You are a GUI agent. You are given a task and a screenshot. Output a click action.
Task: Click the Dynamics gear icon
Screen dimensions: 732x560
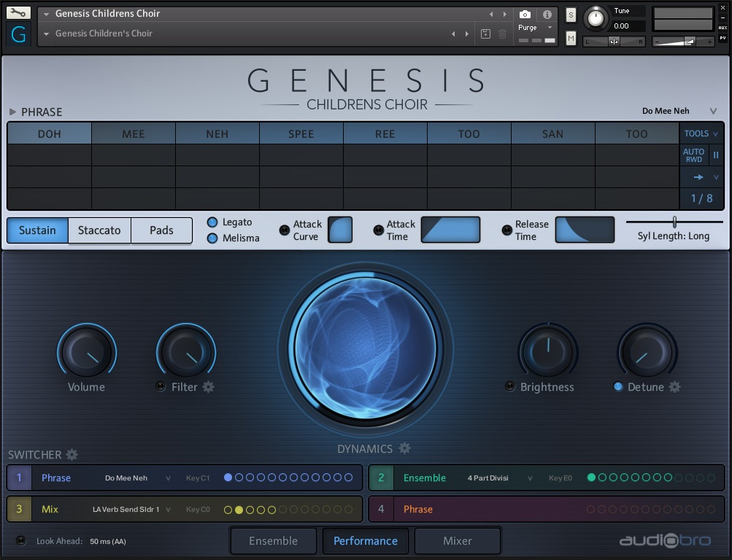click(x=404, y=448)
